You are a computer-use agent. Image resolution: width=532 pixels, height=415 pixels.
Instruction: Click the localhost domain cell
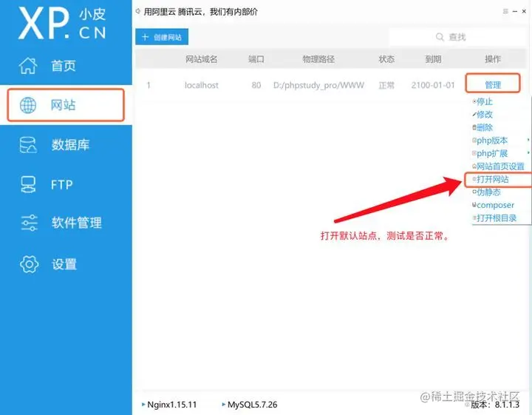[x=202, y=85]
